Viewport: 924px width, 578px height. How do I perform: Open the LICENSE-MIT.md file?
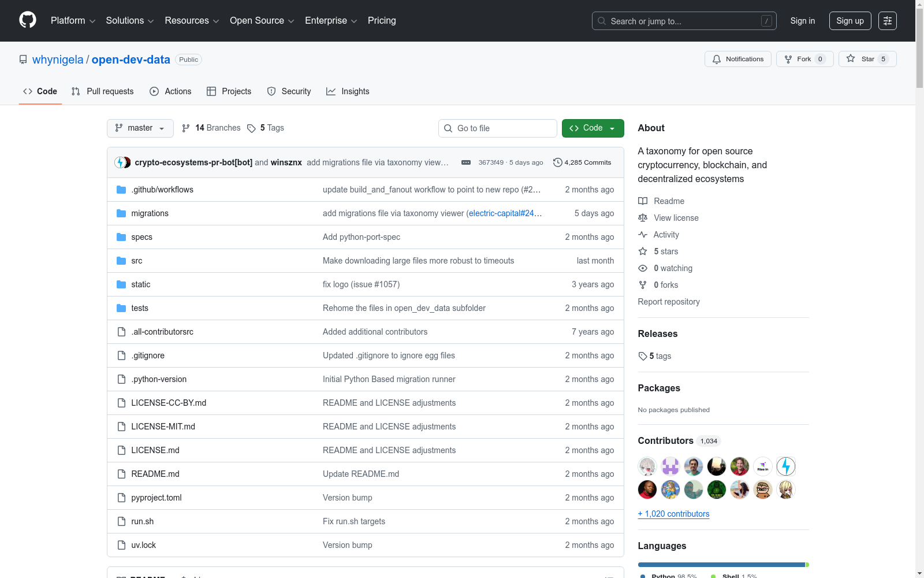tap(163, 427)
